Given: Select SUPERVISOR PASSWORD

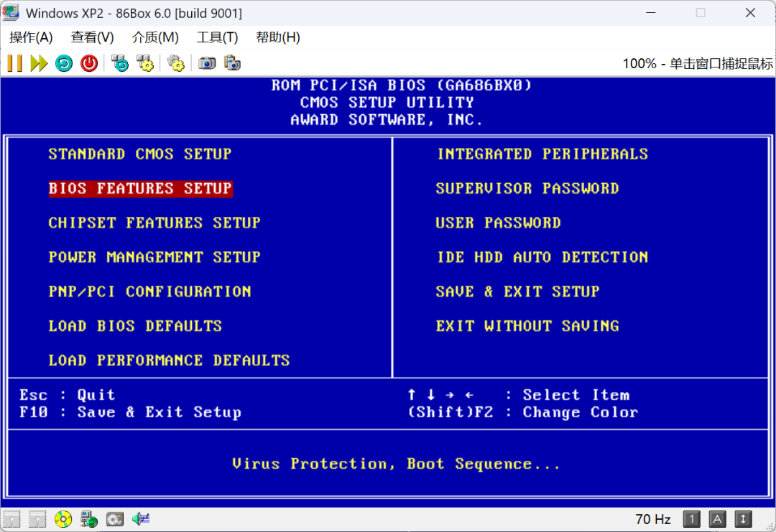Looking at the screenshot, I should [527, 188].
